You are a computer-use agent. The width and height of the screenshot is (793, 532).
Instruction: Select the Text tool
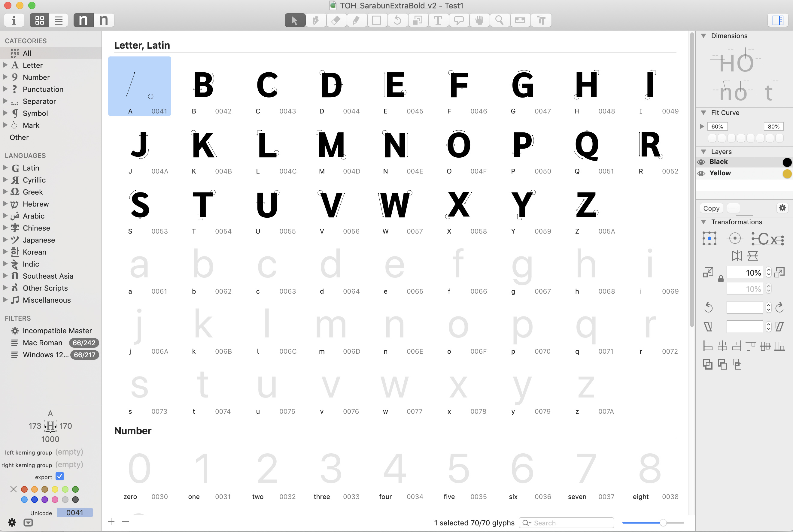click(x=438, y=20)
